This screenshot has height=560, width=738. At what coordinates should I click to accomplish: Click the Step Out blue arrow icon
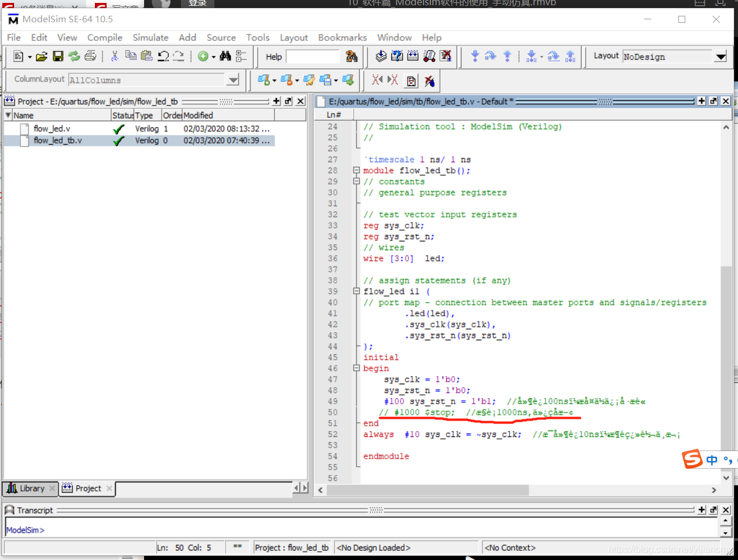tap(507, 56)
